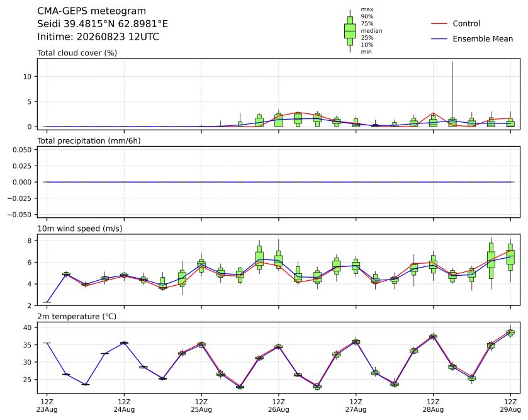This screenshot has height=420, width=528.
Task: Click the 12Z 23Aug axis label
Action: [47, 406]
